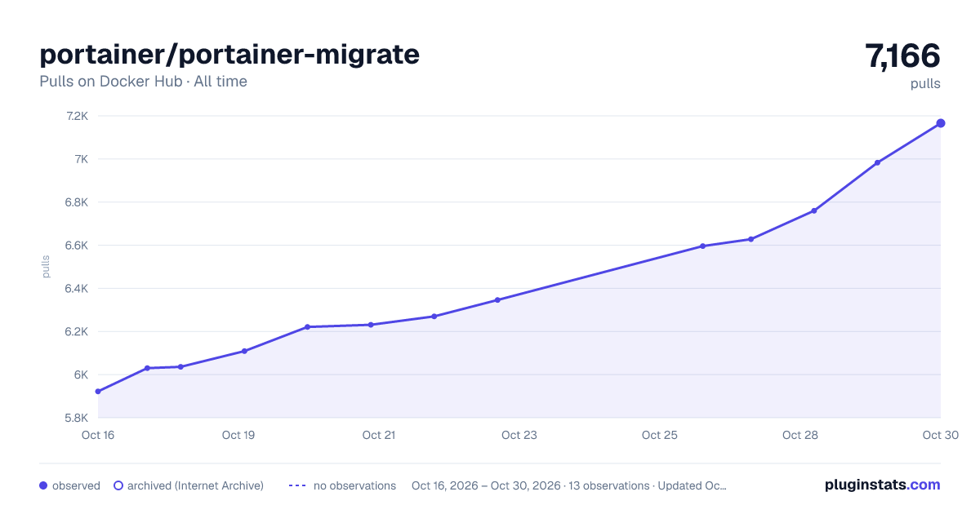This screenshot has height=514, width=980.
Task: Click the 6.8K y-axis label
Action: coord(77,202)
